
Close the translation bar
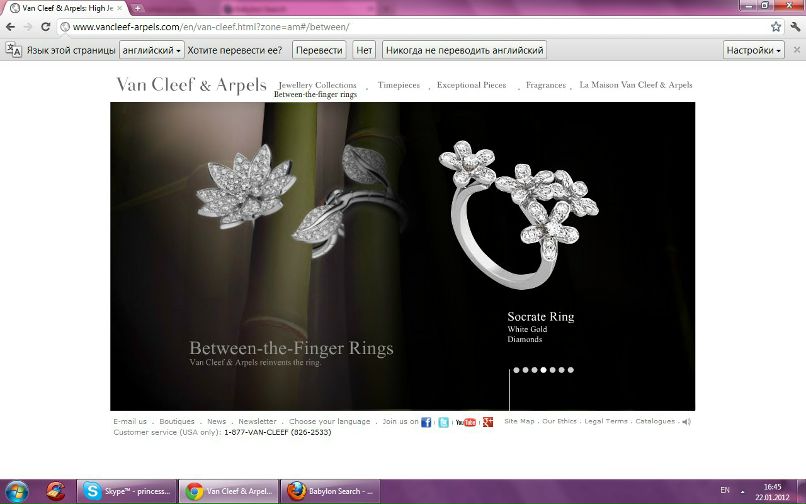coord(795,49)
